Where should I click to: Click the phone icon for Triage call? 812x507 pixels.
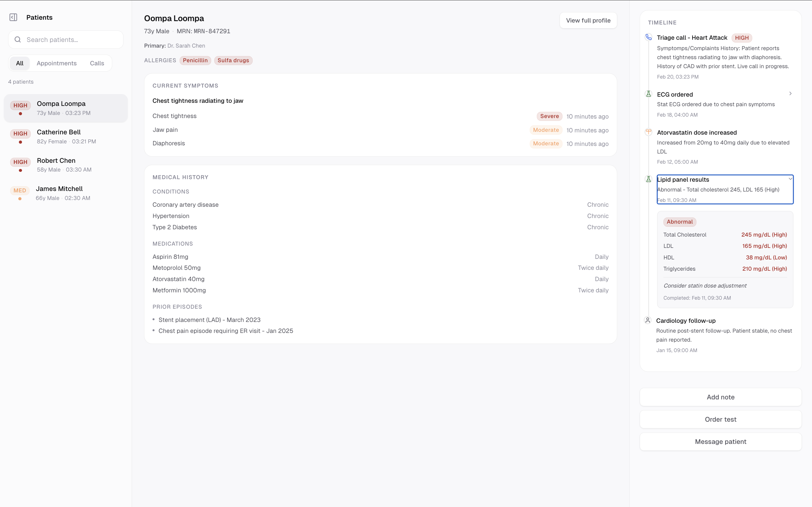648,37
